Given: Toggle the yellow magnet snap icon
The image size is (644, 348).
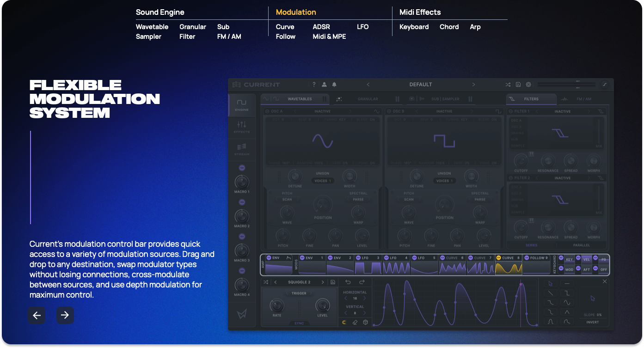Looking at the screenshot, I should (344, 322).
